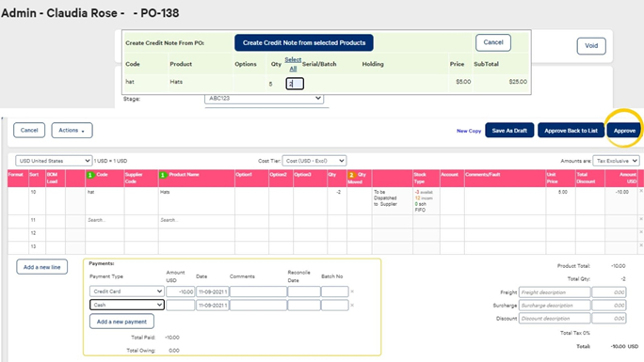Open the Actions dropdown menu

[x=72, y=131]
